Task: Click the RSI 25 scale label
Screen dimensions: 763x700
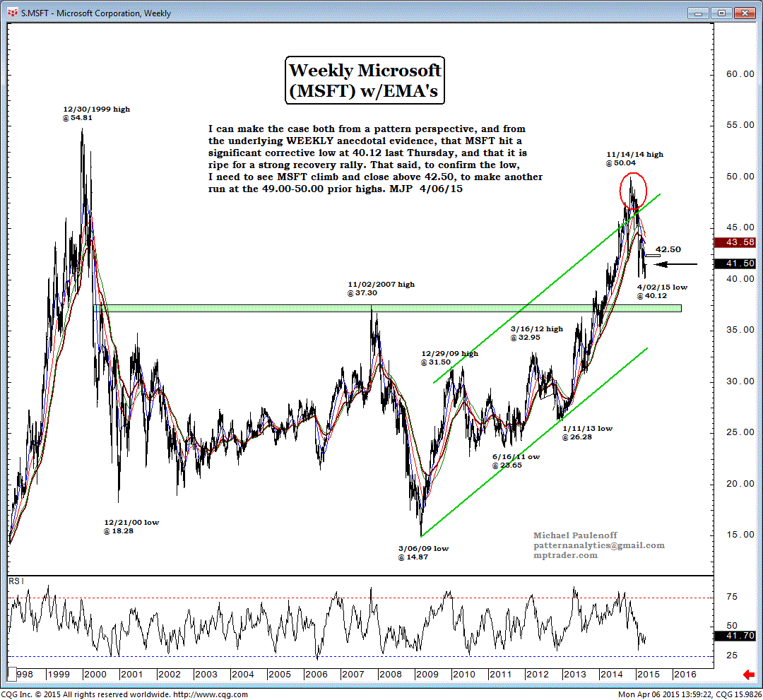Action: (x=732, y=655)
